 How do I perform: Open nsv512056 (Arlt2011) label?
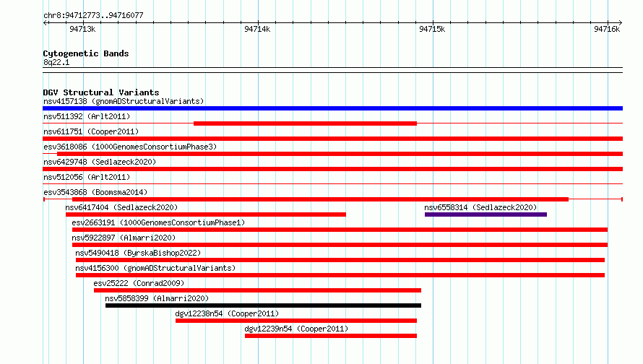pyautogui.click(x=87, y=177)
